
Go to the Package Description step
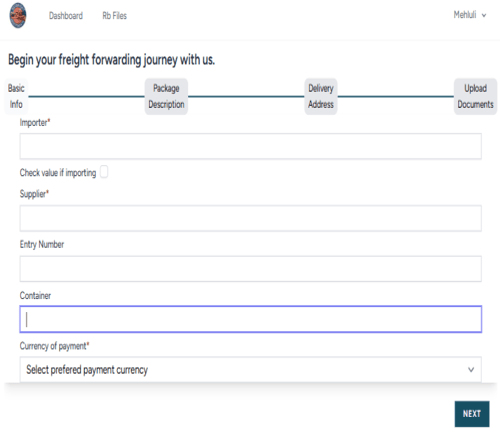pos(166,96)
